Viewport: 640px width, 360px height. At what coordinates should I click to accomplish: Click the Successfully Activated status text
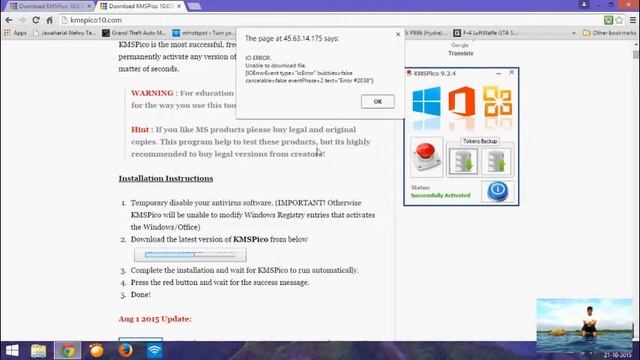coord(440,196)
